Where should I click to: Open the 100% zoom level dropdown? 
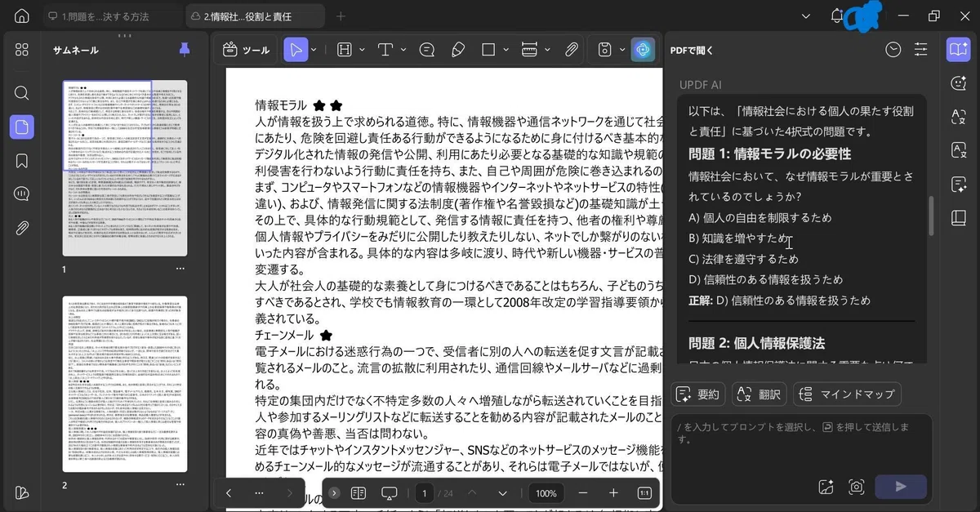pos(546,493)
